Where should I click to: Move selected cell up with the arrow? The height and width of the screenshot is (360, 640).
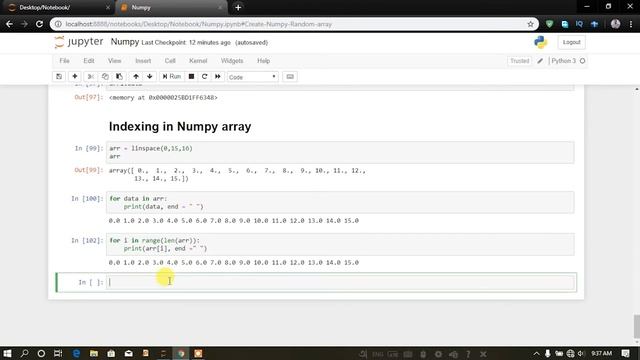[x=136, y=77]
